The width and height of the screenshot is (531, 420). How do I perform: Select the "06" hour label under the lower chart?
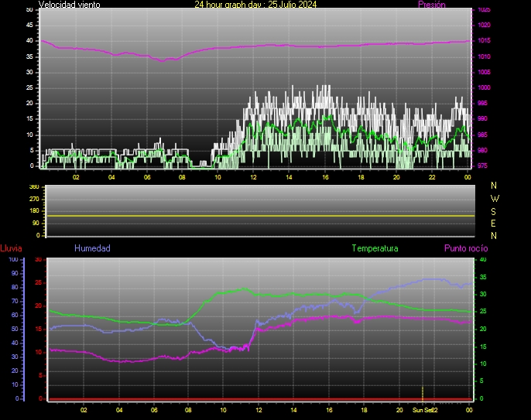click(x=154, y=410)
